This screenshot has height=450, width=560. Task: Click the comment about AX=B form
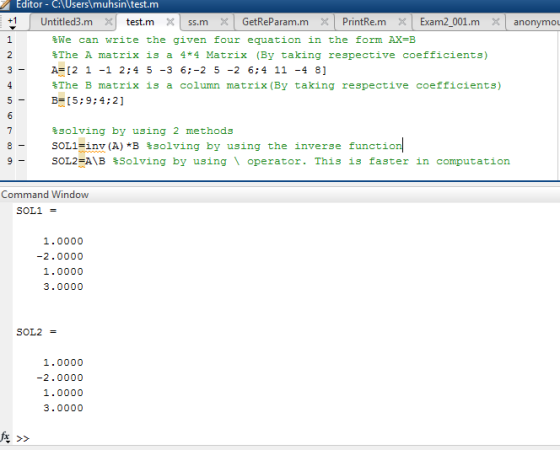point(234,40)
